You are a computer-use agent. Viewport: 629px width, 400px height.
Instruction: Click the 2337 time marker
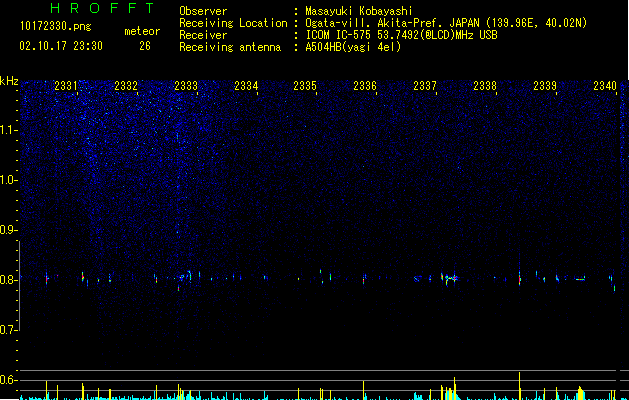[425, 86]
